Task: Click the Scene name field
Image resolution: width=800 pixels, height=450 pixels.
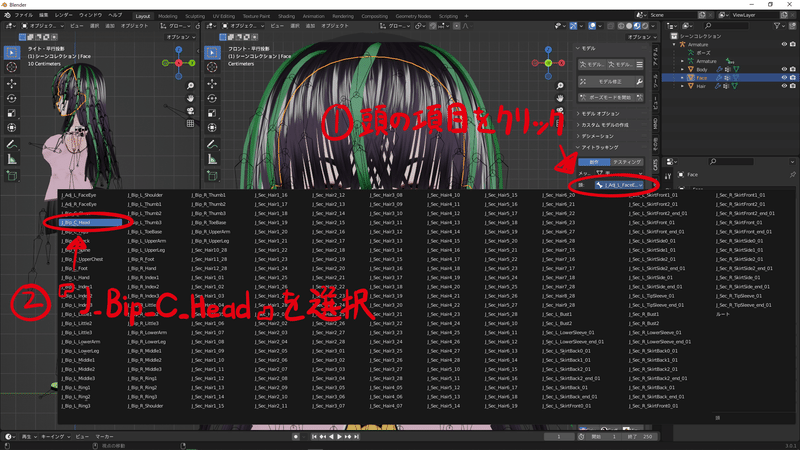Action: [x=673, y=15]
